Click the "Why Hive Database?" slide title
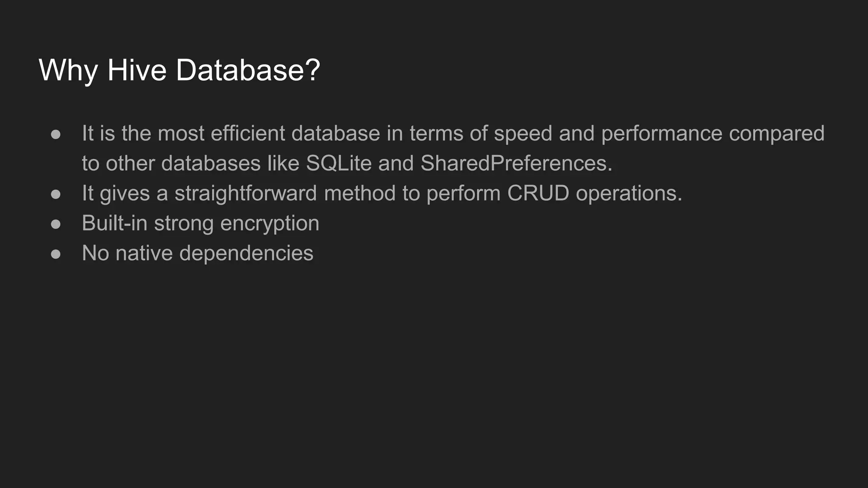Screen dimensions: 868x488 click(179, 70)
